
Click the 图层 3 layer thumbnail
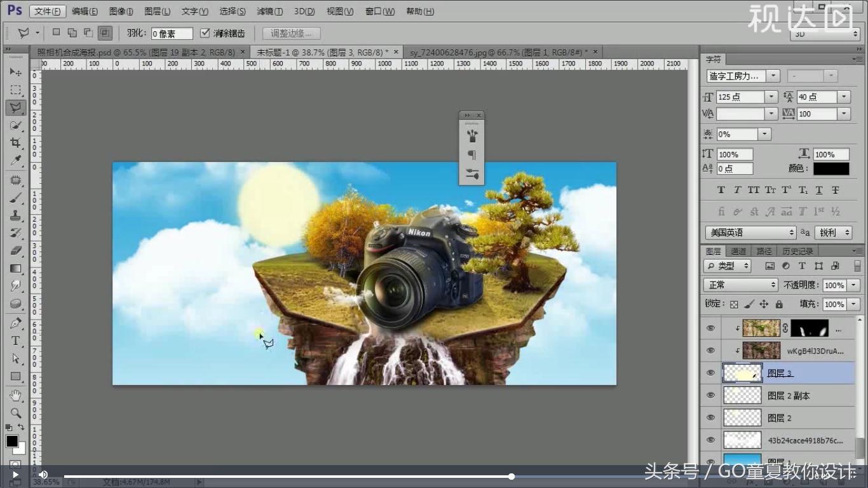742,373
